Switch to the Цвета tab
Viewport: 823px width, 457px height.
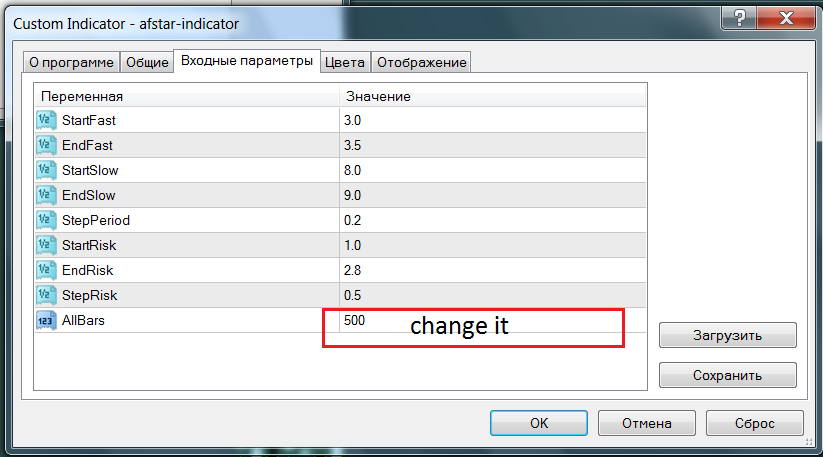coord(345,62)
